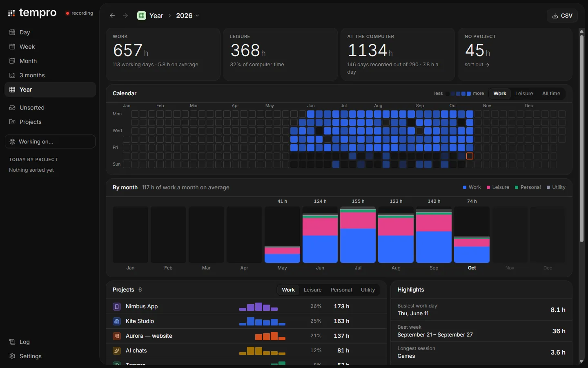This screenshot has height=368, width=588.
Task: Click the Kite Studio project icon
Action: click(x=117, y=321)
